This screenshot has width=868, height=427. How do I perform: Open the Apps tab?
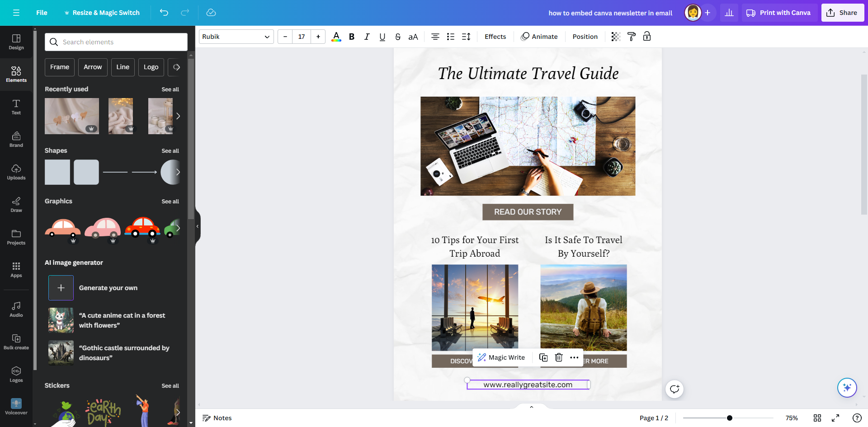(16, 270)
